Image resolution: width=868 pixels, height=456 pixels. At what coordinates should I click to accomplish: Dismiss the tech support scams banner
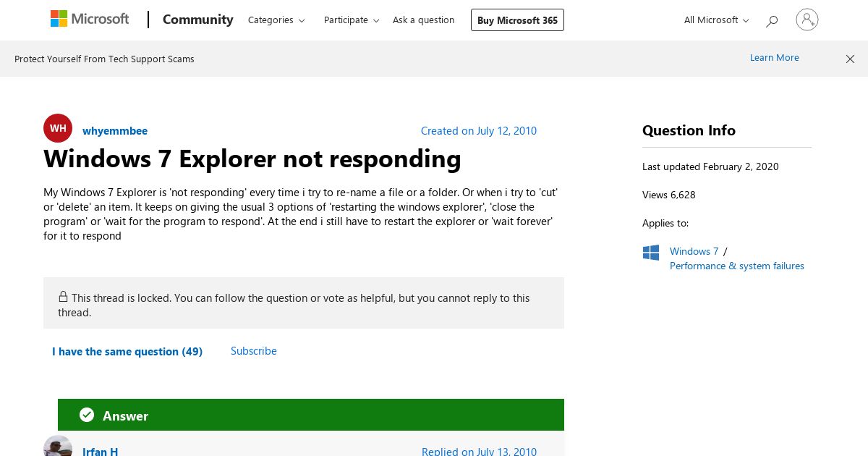click(850, 59)
